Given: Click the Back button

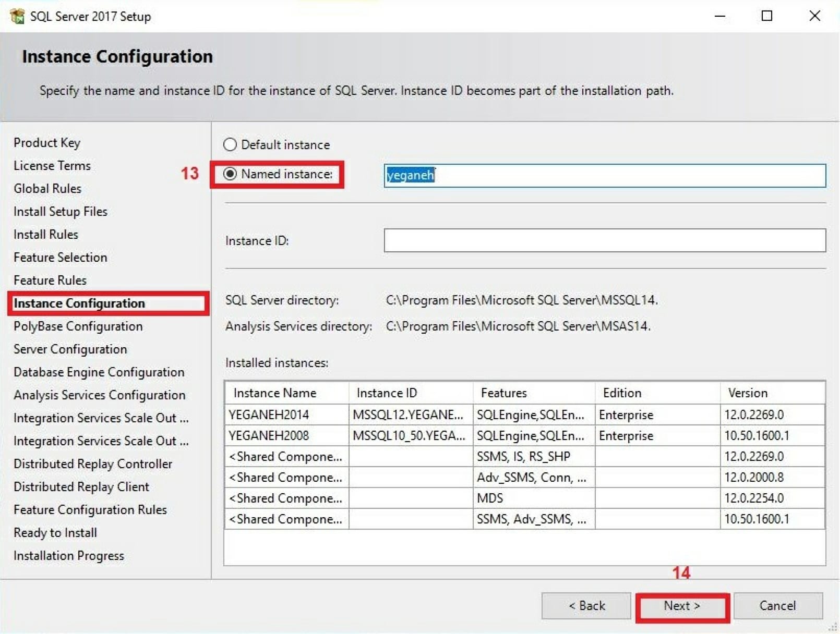Looking at the screenshot, I should pos(586,606).
